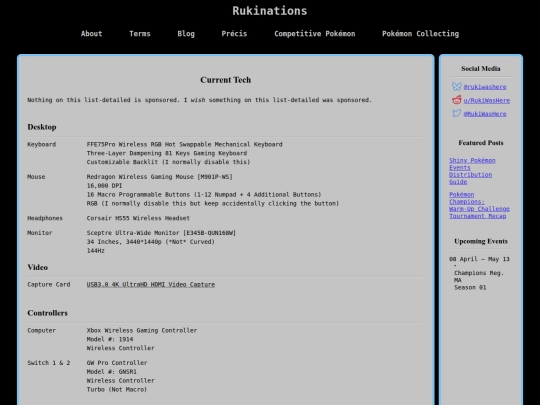Click the 16,000 DPI text
Viewport: 540px width, 405px height.
104,186
